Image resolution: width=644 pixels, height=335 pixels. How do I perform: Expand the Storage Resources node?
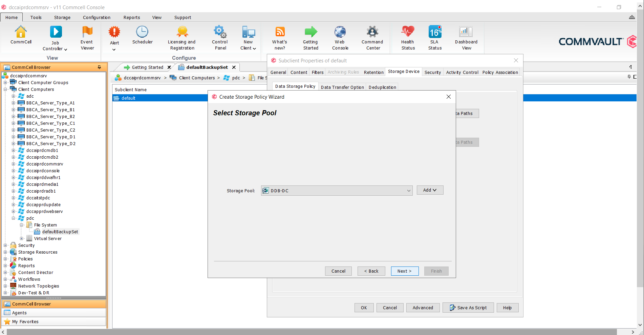(5, 252)
